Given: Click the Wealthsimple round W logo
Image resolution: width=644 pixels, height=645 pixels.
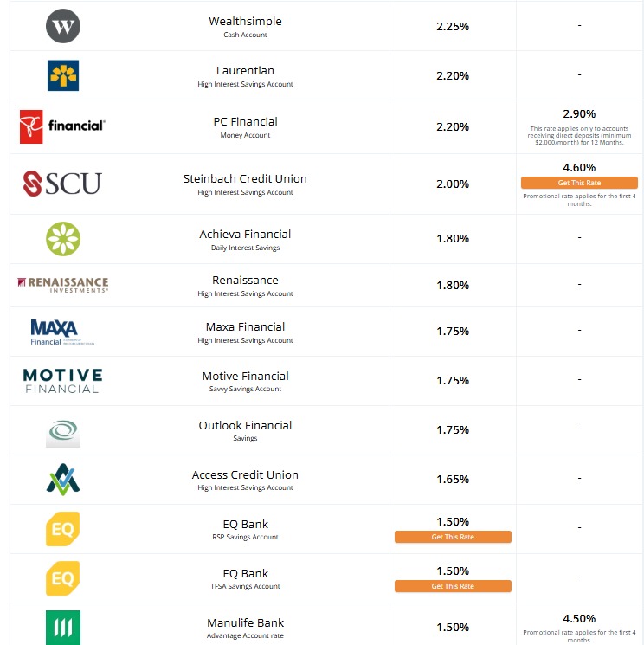Looking at the screenshot, I should [63, 26].
